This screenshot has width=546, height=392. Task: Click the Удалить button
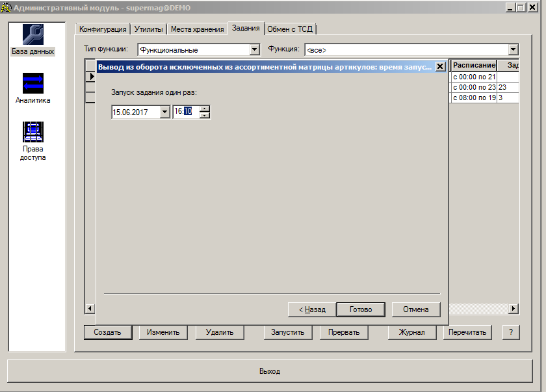pyautogui.click(x=220, y=332)
